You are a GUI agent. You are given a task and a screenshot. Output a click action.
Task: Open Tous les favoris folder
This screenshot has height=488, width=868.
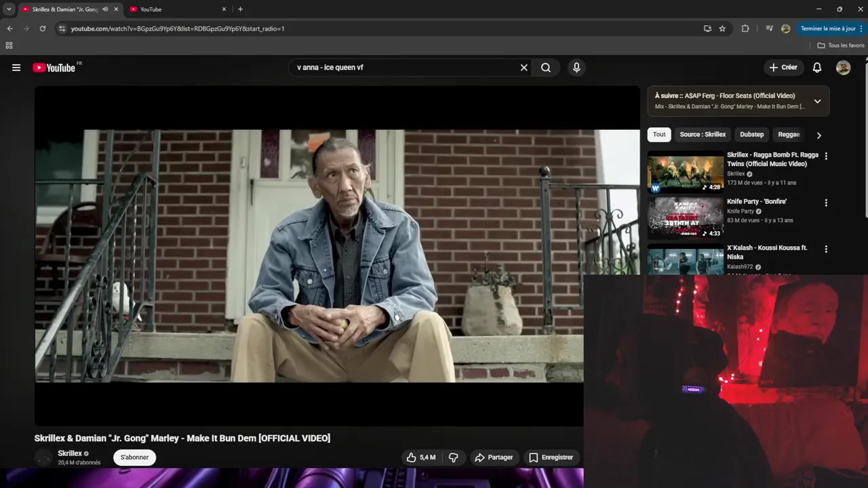tap(841, 45)
